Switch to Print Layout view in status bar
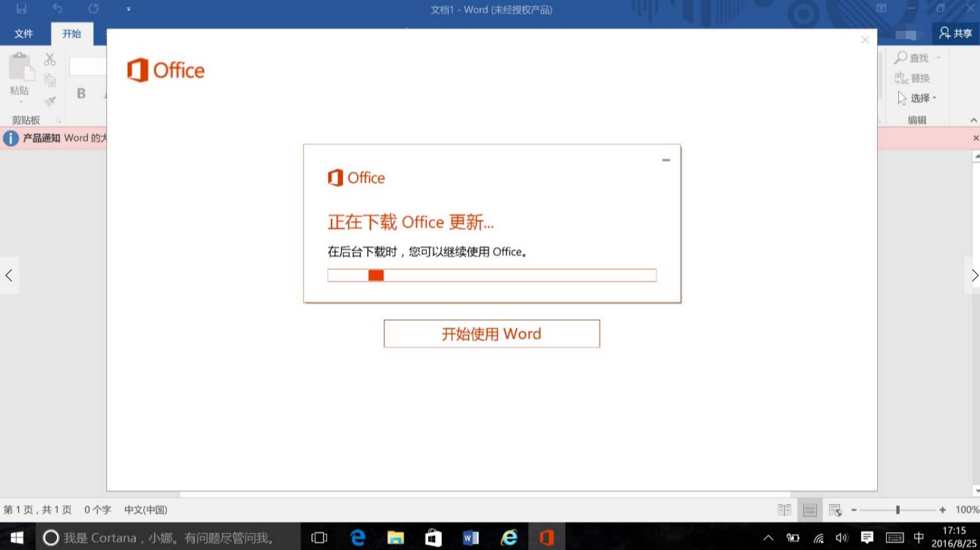980x550 pixels. click(808, 509)
